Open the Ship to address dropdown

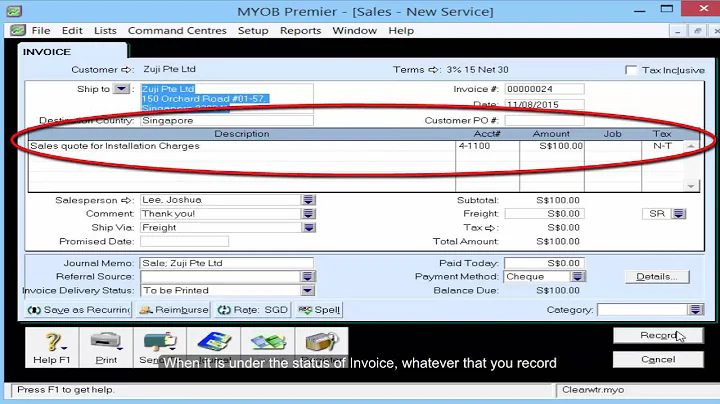click(122, 89)
